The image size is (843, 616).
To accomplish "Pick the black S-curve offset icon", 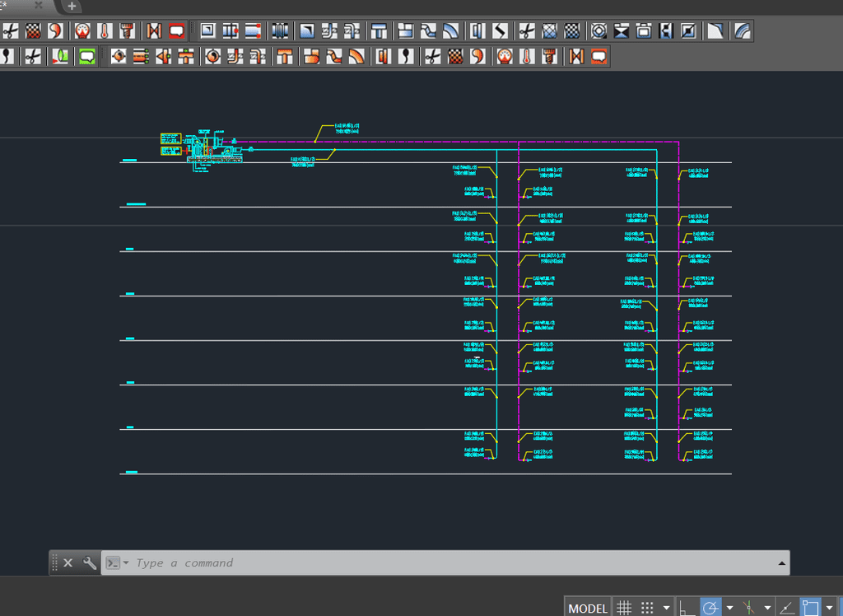I will point(500,31).
